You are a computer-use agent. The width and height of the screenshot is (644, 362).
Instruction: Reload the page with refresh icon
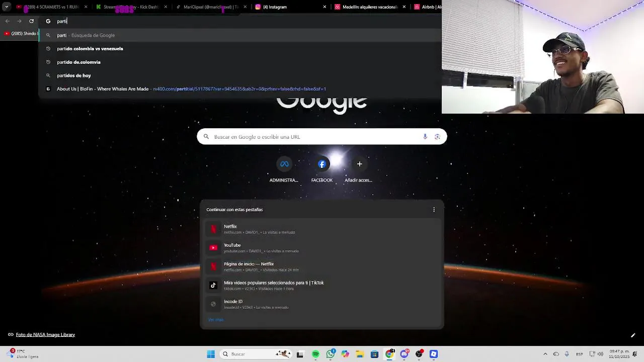click(x=31, y=21)
